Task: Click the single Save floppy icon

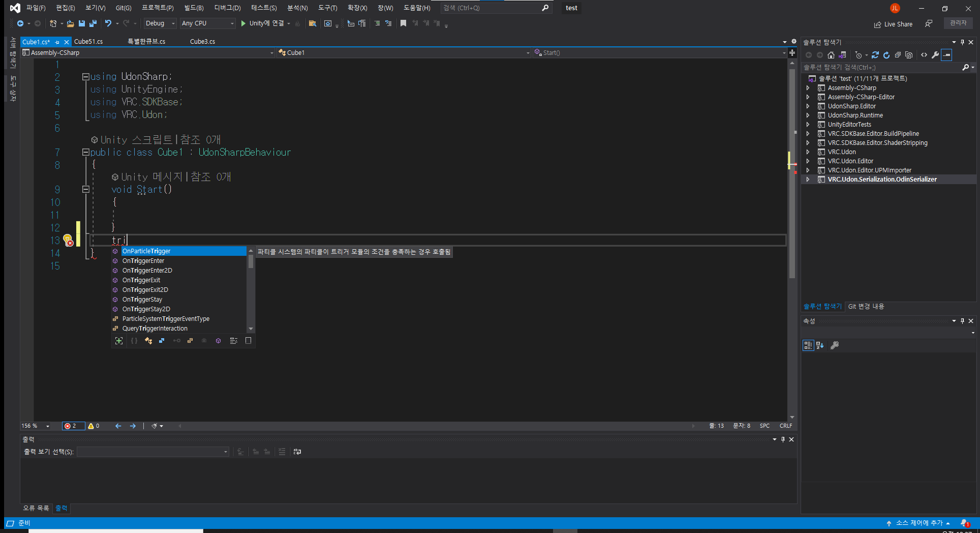Action: 81,23
